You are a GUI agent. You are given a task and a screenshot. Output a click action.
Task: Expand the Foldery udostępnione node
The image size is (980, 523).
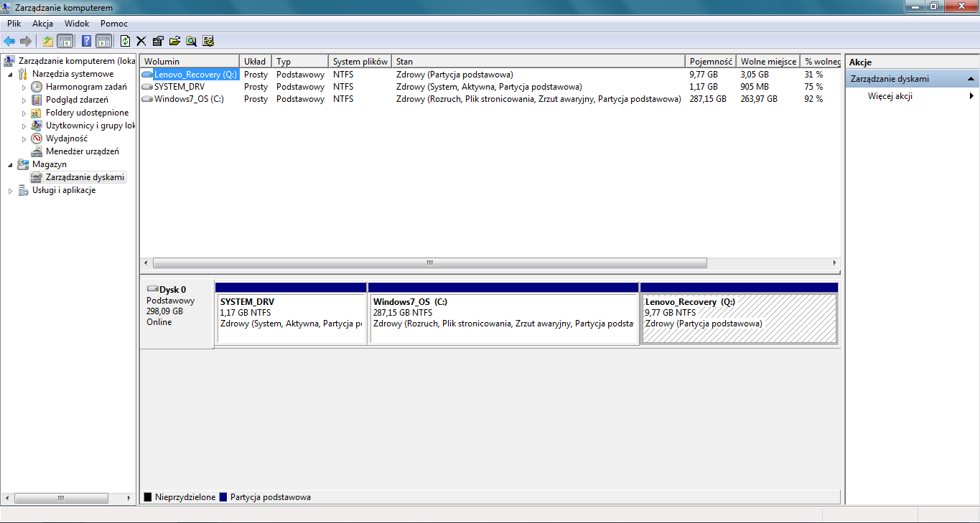click(24, 113)
